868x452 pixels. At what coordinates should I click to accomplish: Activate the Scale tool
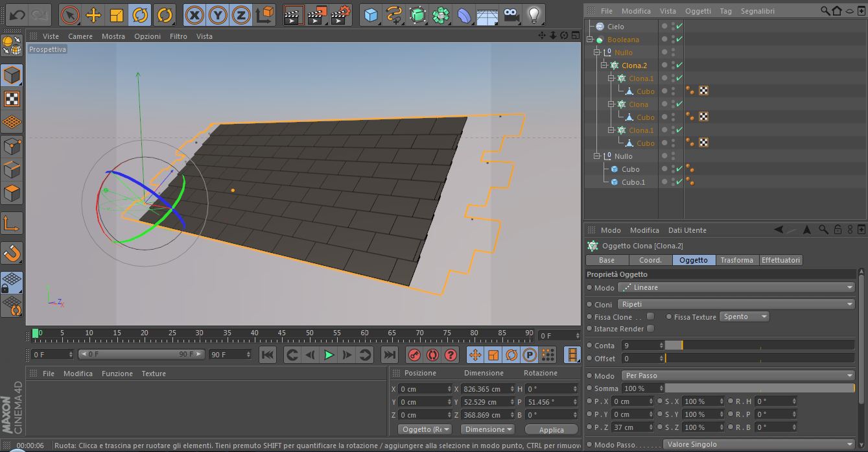[x=117, y=15]
